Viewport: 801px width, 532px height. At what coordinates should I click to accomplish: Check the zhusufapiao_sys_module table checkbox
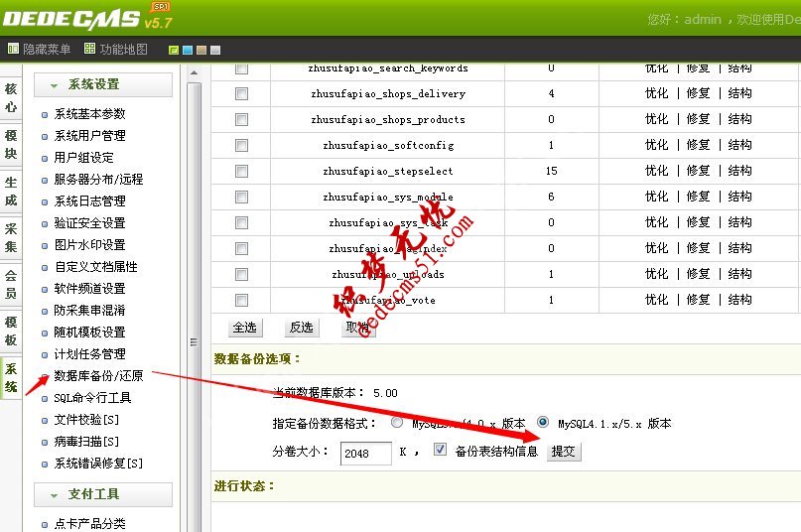click(241, 197)
